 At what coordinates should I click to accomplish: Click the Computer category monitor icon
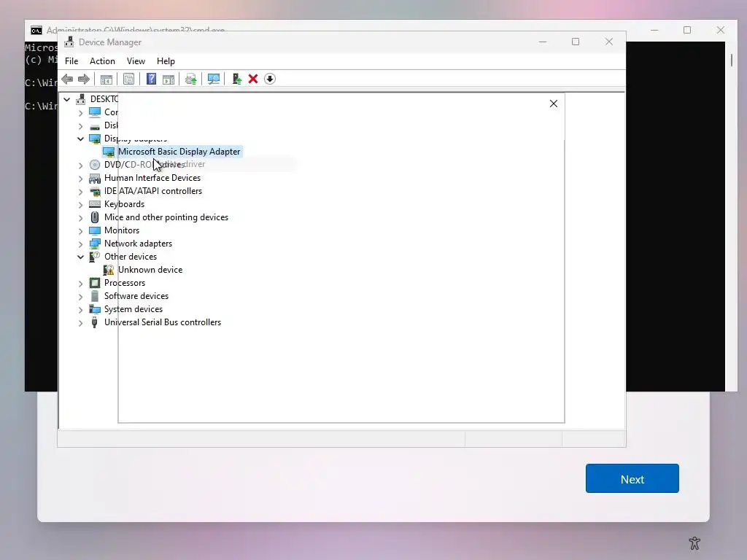coord(95,112)
